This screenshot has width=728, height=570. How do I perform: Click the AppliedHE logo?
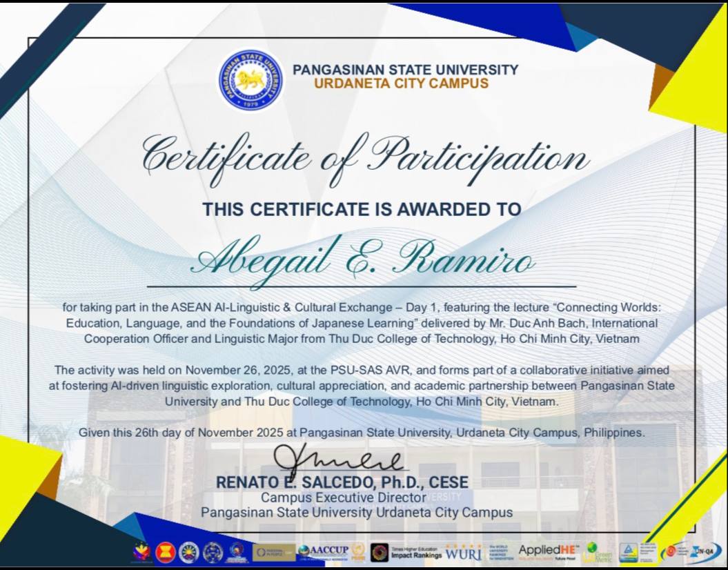pyautogui.click(x=549, y=551)
